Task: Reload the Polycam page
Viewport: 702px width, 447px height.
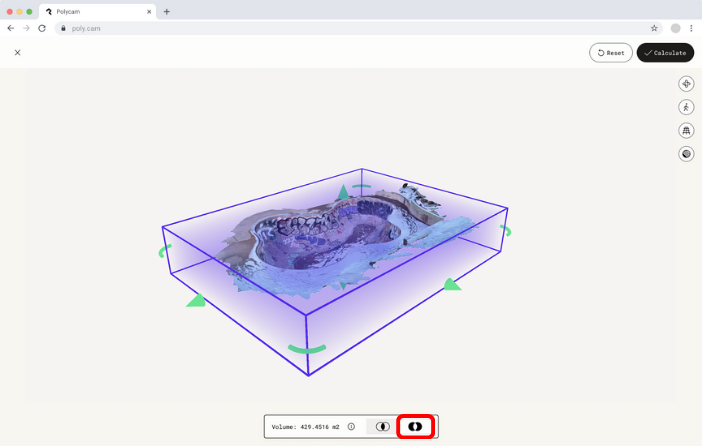Action: coord(42,28)
